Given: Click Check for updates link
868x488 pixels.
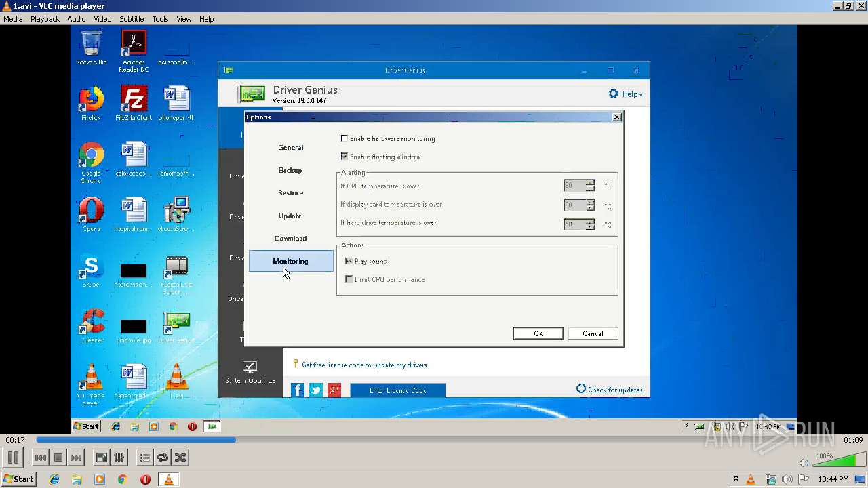Looking at the screenshot, I should pyautogui.click(x=609, y=390).
